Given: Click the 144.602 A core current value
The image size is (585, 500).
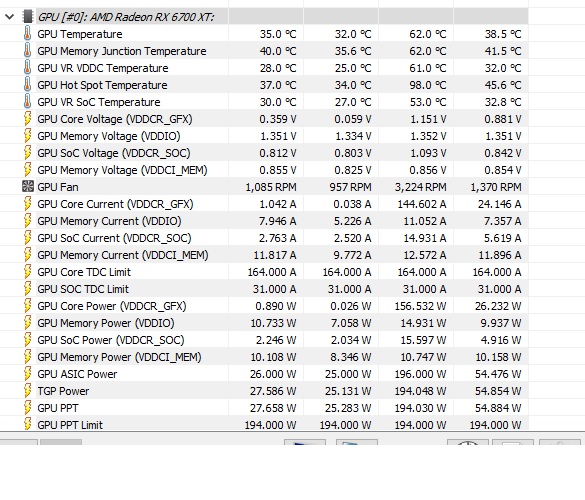Looking at the screenshot, I should click(422, 204).
